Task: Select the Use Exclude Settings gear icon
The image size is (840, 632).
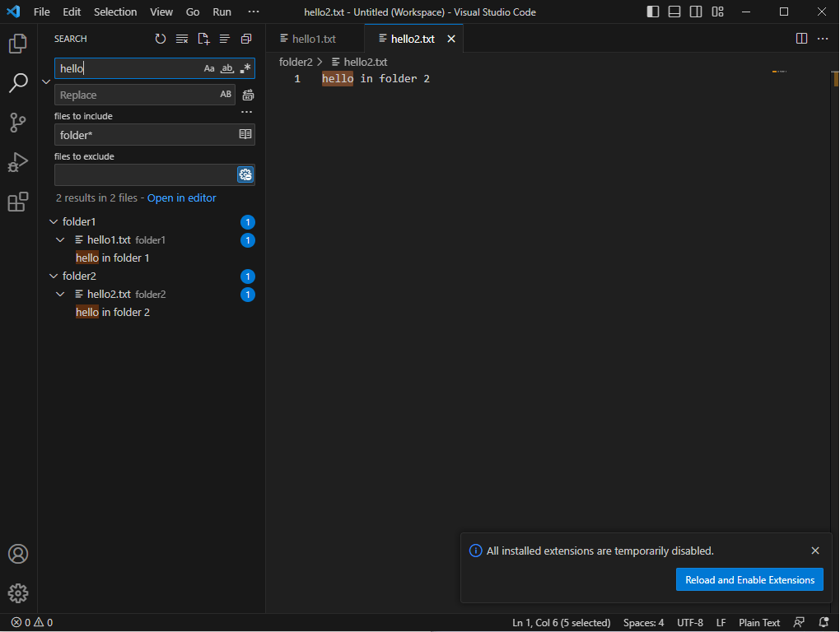Action: 245,174
